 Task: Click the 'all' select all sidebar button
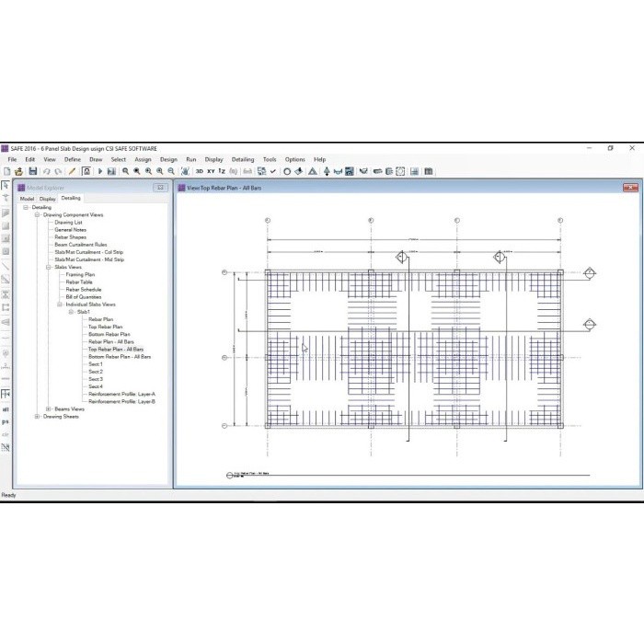(x=6, y=409)
